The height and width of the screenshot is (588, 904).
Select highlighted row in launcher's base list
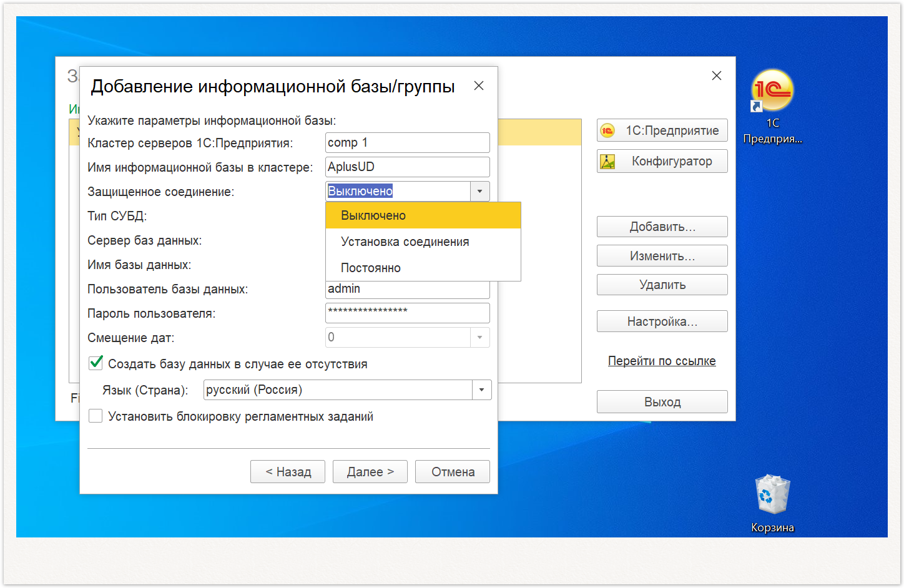point(540,132)
